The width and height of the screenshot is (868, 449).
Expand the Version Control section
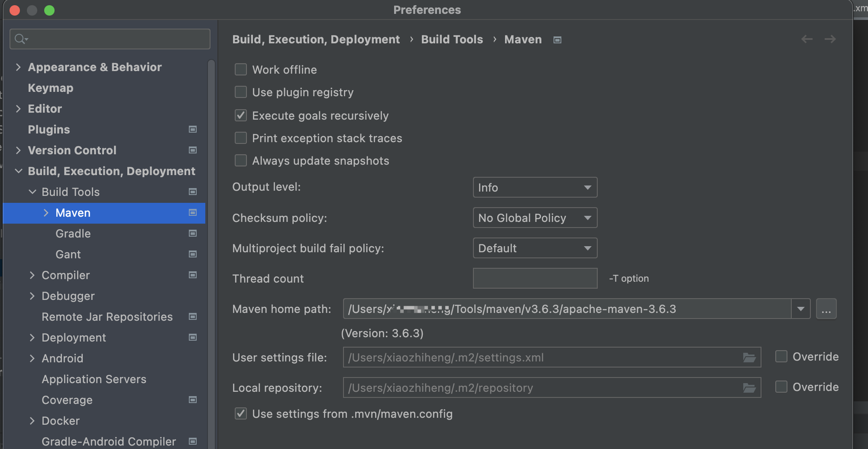pyautogui.click(x=18, y=150)
